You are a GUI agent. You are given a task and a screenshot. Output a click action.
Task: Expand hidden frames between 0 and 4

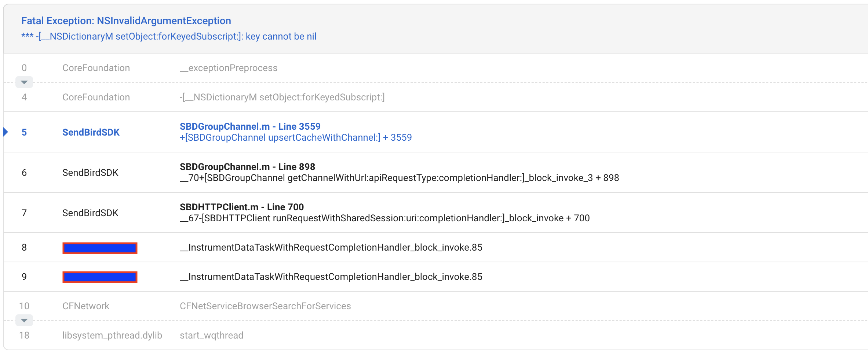[x=24, y=82]
